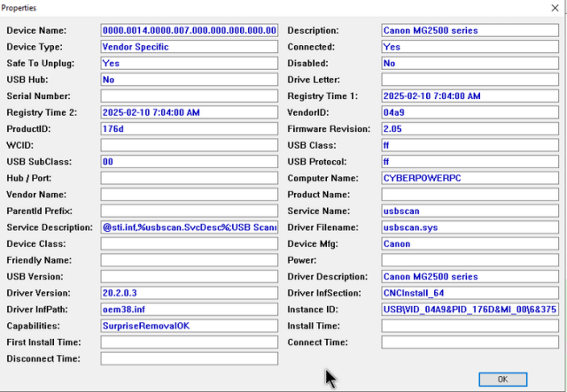Screen dimensions: 567x392
Task: Select the ProductID field showing 176d
Action: (189, 129)
